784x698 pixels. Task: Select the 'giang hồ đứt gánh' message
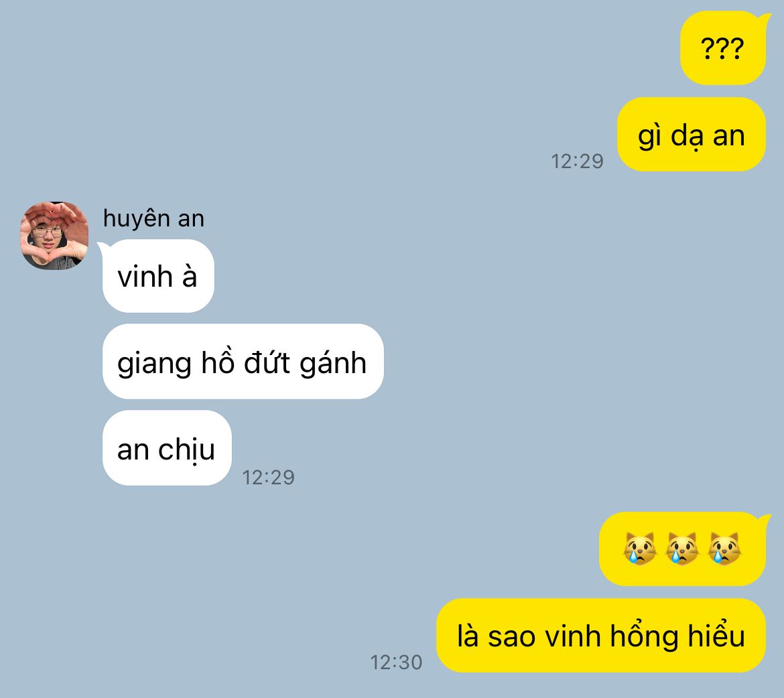point(243,362)
